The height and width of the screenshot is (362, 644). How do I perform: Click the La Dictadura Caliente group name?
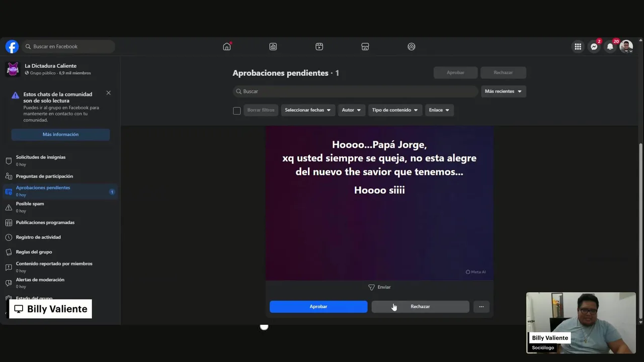(51, 66)
